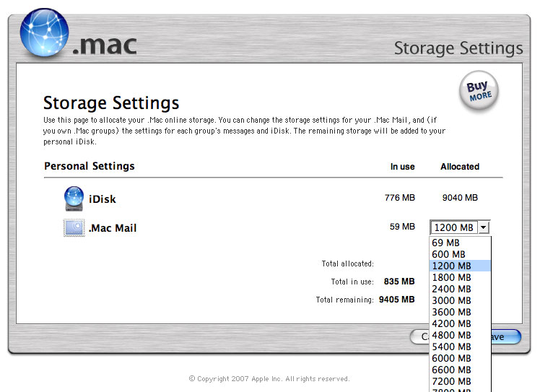Select the 3000 MB option

[451, 301]
